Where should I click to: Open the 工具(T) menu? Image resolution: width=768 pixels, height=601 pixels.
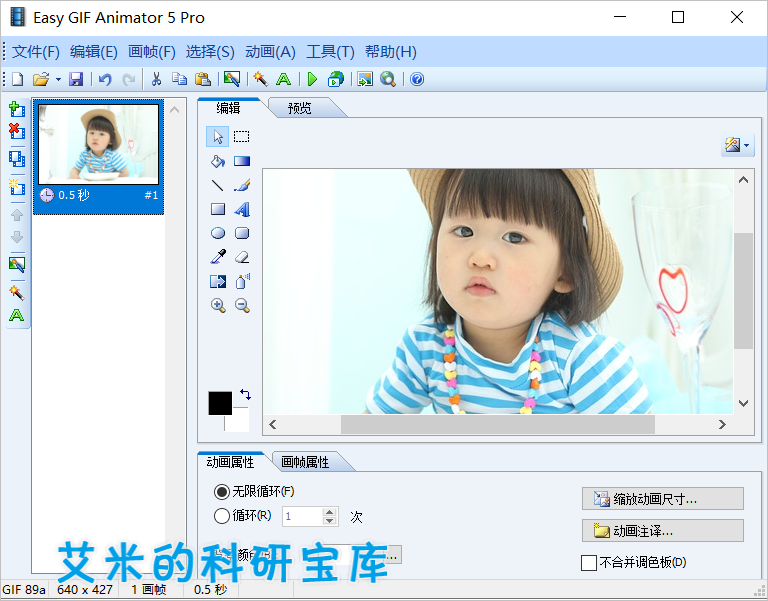(x=330, y=52)
